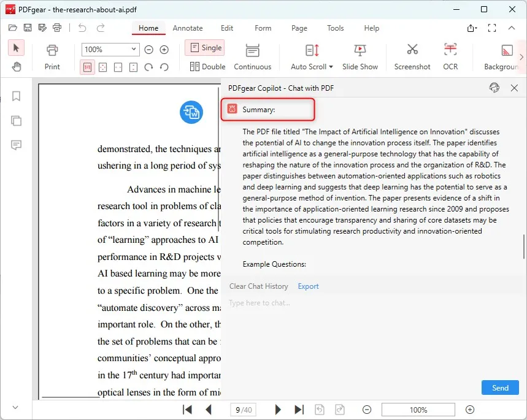Click bottom bar 100% zoom field

418,410
